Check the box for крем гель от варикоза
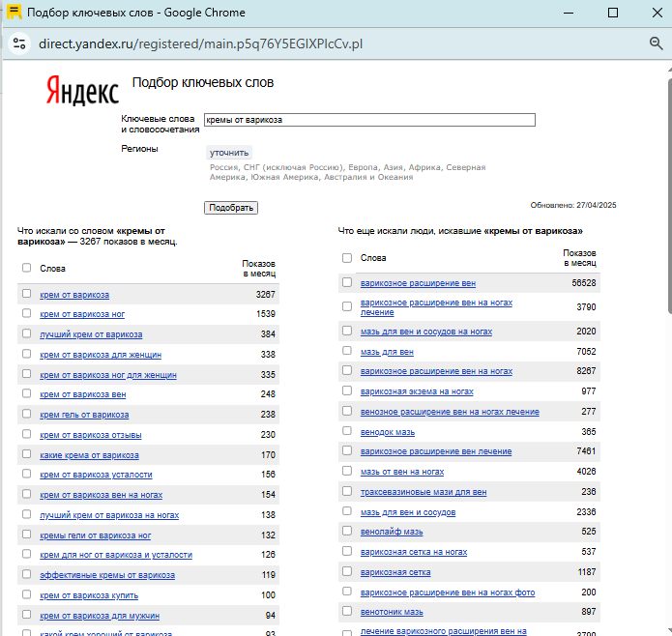The height and width of the screenshot is (636, 672). tap(26, 414)
